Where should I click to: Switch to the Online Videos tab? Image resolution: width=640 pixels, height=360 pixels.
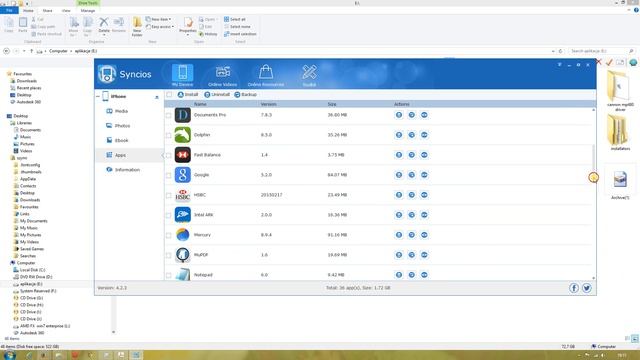(x=222, y=75)
